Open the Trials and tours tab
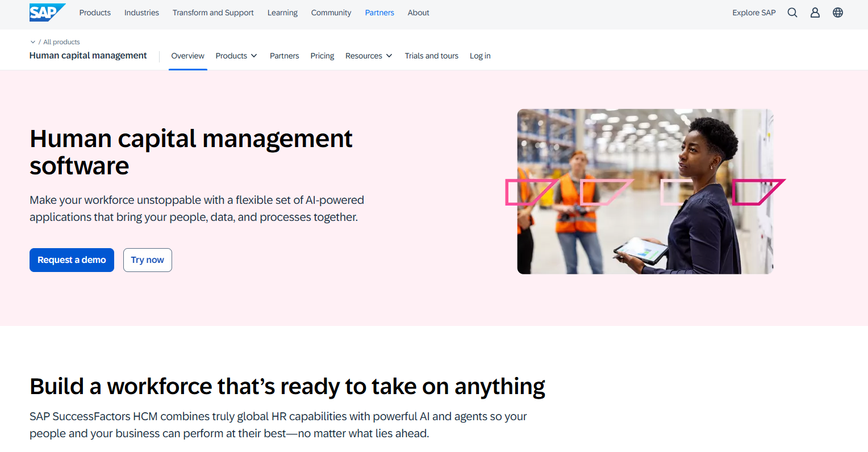This screenshot has width=868, height=452. pos(432,56)
